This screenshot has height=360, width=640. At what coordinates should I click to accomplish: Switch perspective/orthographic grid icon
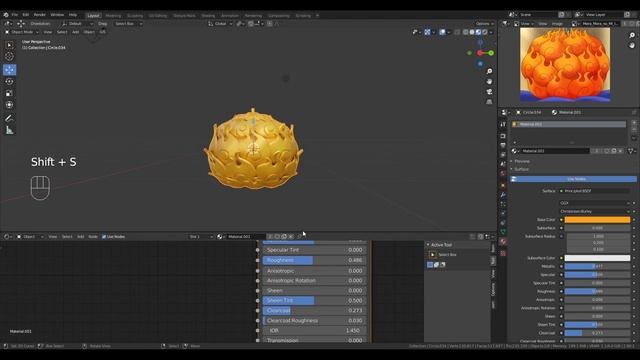(x=489, y=102)
